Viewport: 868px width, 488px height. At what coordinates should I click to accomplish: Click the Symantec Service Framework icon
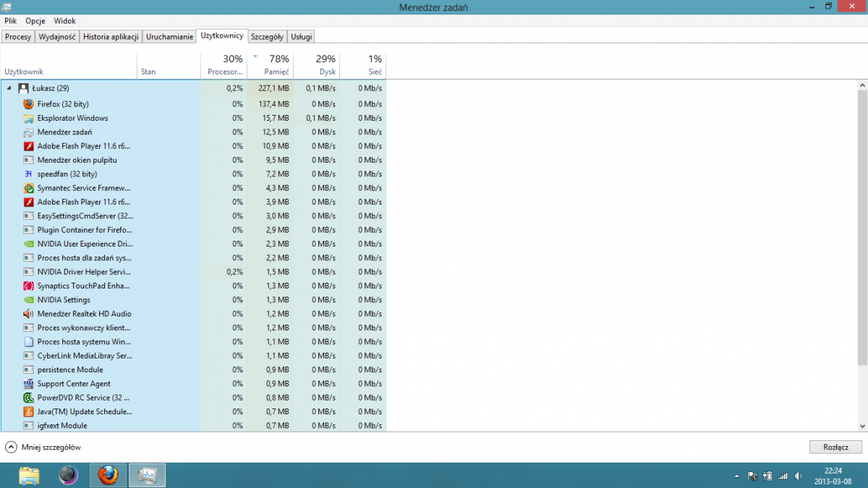pos(28,188)
